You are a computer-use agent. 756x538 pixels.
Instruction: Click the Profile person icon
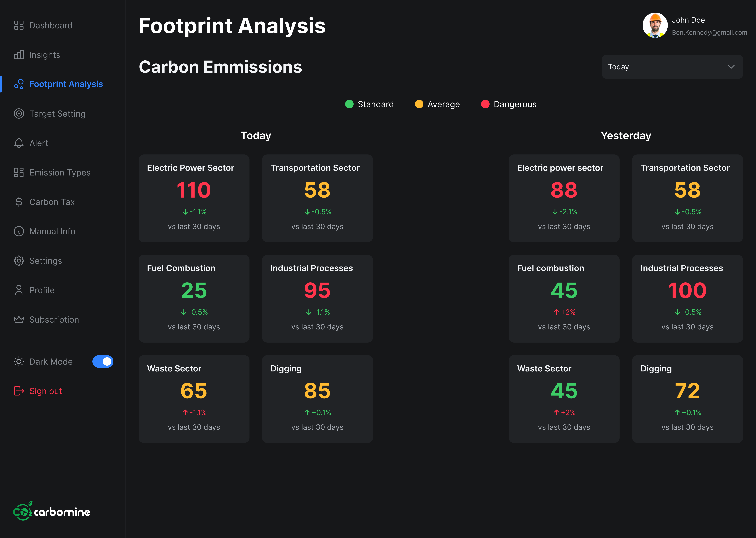click(19, 290)
